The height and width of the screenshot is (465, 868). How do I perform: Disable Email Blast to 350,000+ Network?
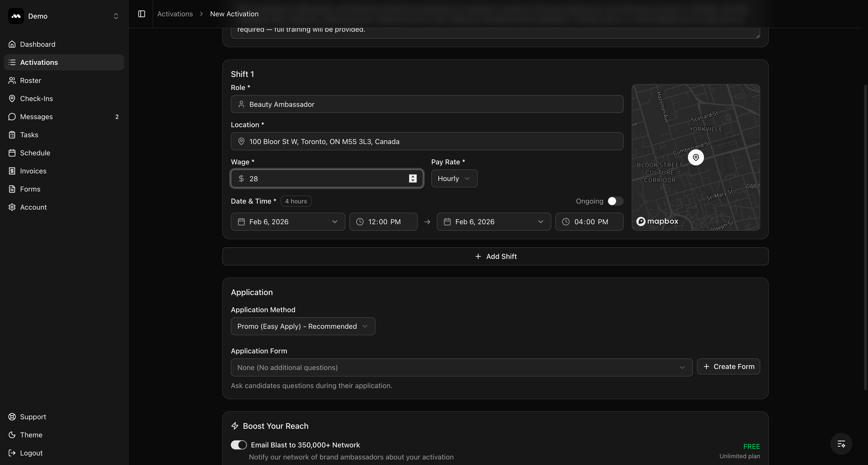(x=239, y=445)
